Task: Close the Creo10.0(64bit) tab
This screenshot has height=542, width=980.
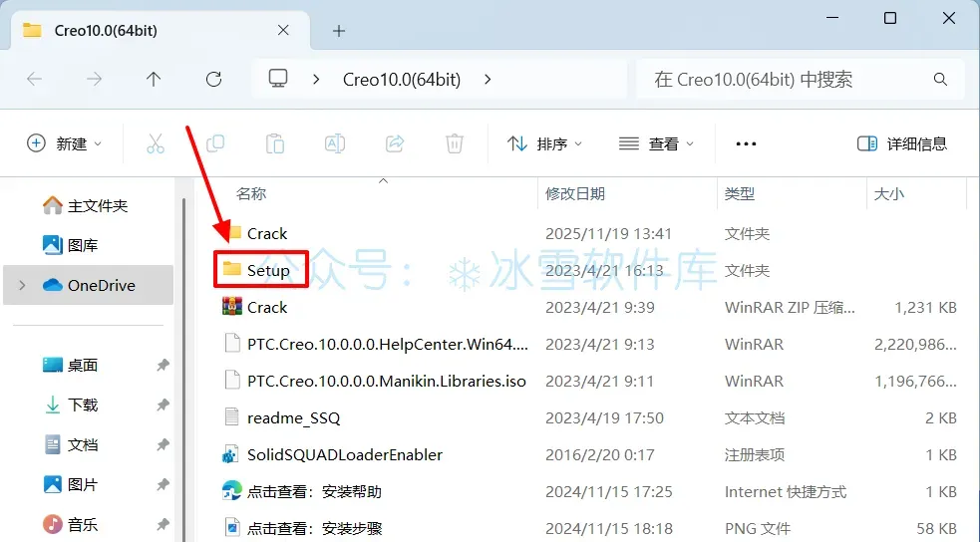Action: pos(283,30)
